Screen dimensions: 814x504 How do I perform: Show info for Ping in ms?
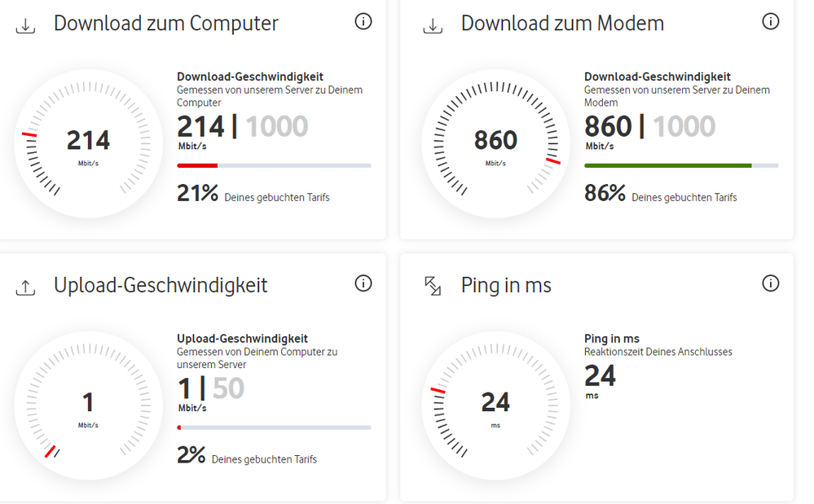(x=770, y=283)
